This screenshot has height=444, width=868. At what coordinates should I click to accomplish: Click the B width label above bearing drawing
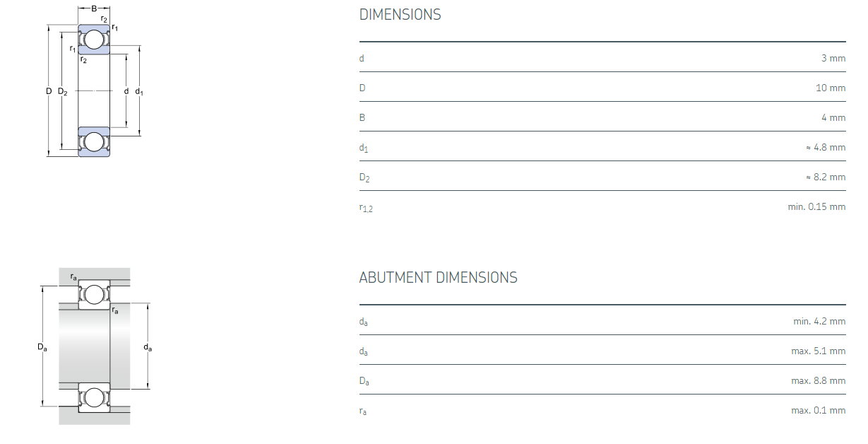94,8
